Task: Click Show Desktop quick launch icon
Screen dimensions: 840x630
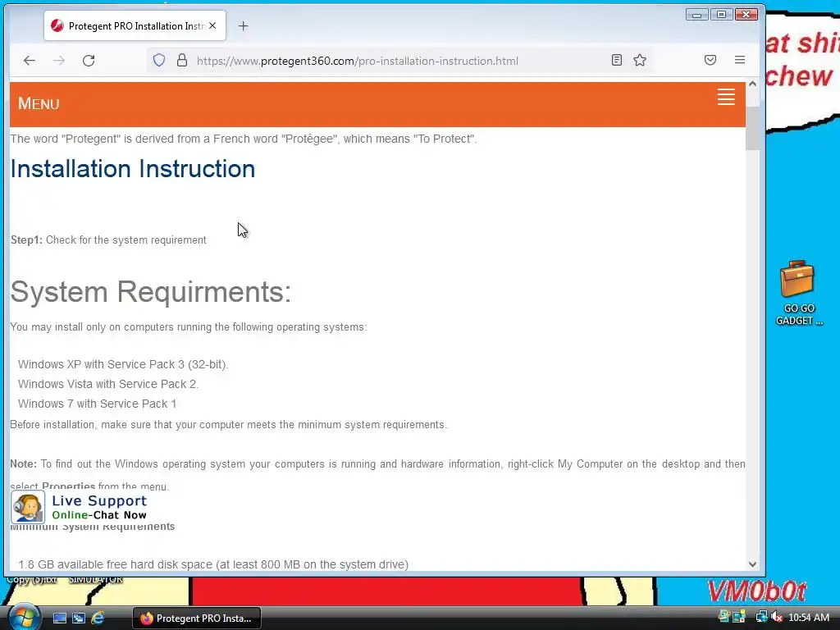Action: [x=59, y=619]
